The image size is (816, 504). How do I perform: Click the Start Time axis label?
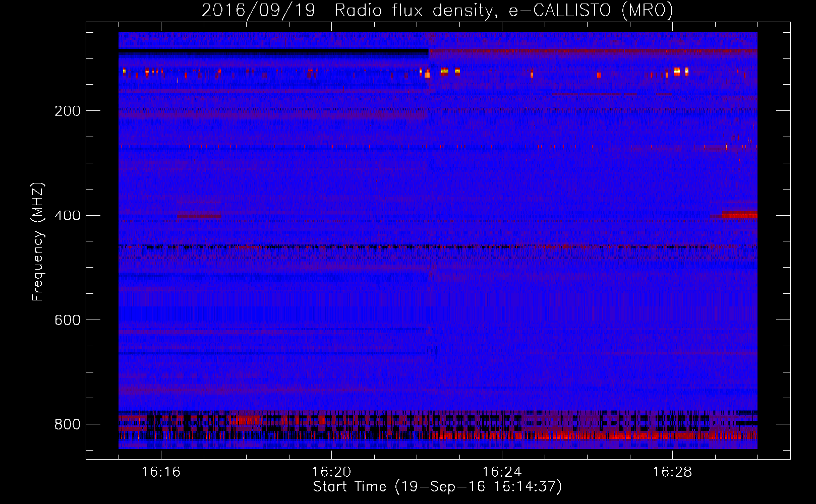point(437,487)
